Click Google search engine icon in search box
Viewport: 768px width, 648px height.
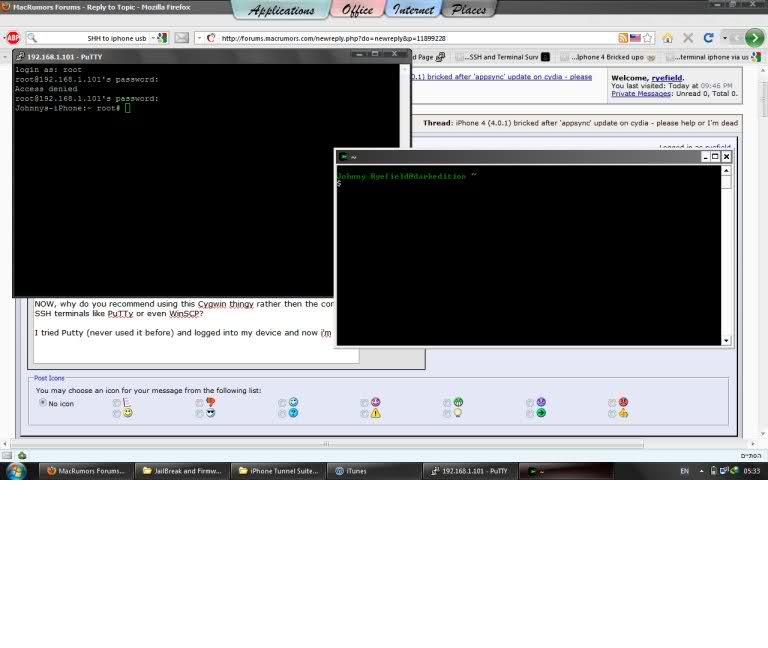click(163, 38)
